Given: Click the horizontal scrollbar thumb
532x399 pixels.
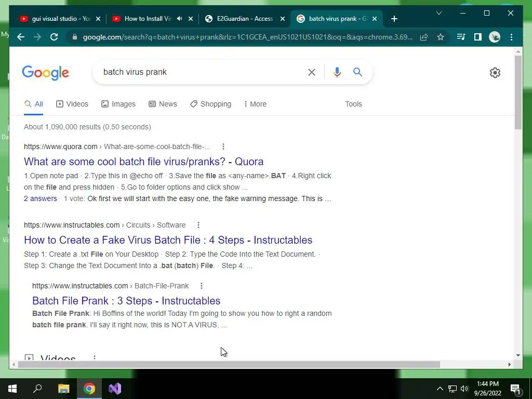Looking at the screenshot, I should [x=229, y=364].
